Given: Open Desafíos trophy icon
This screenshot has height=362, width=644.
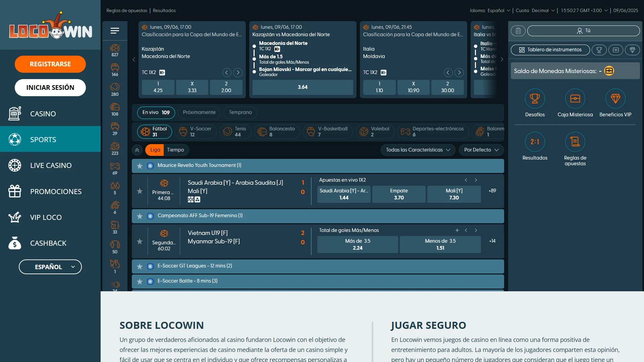Looking at the screenshot, I should click(x=535, y=99).
